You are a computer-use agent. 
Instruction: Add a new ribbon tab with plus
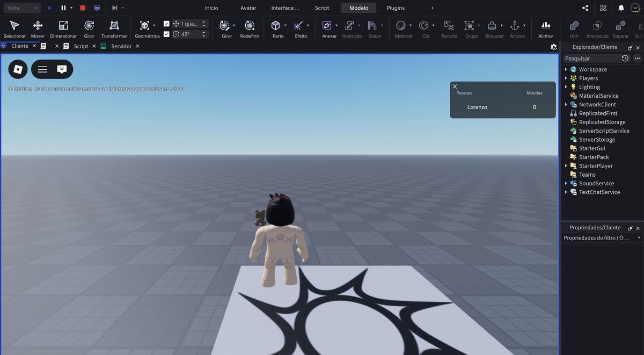tap(433, 8)
